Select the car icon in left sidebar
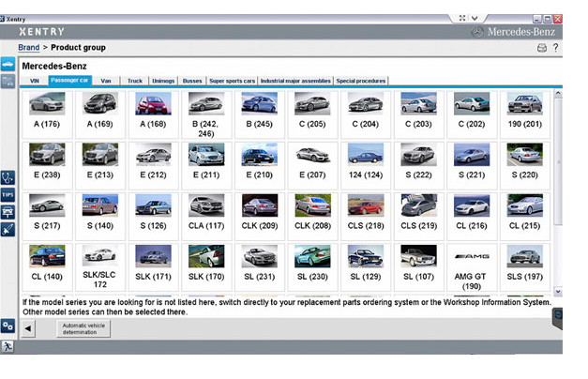The height and width of the screenshot is (379, 588). (8, 64)
